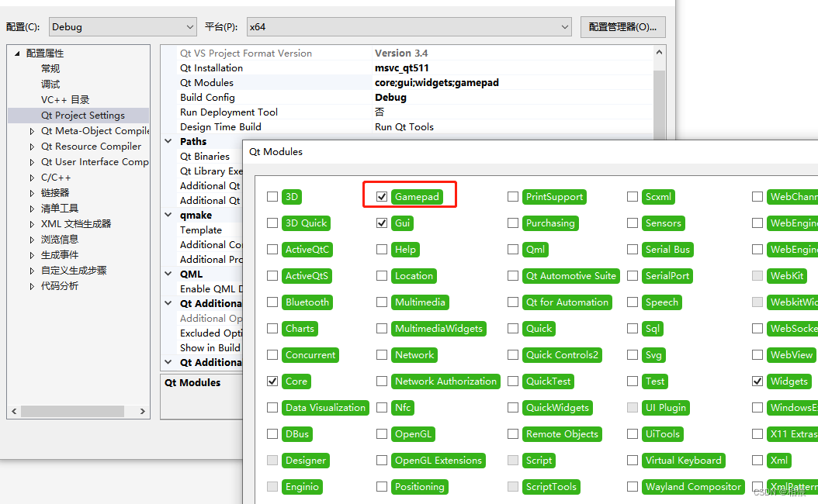
Task: Click the Build Config property row
Action: point(407,97)
